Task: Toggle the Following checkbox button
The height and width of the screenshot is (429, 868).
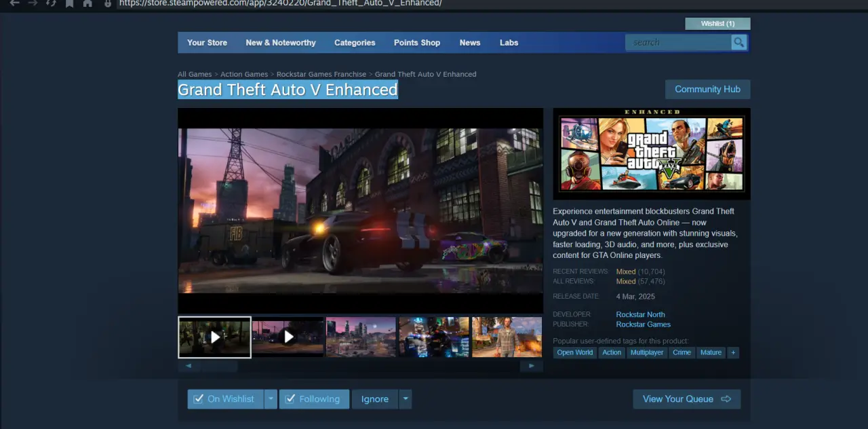Action: [x=314, y=399]
